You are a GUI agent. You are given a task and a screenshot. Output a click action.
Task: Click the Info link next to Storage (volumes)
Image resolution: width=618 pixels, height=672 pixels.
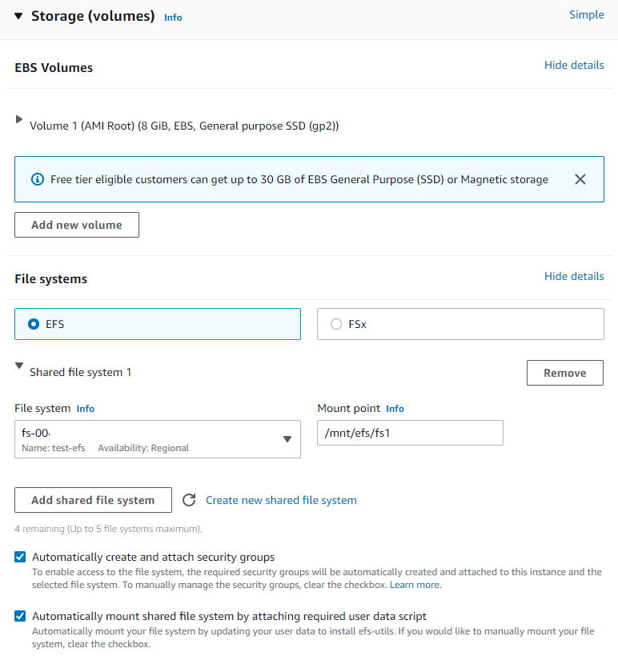[x=173, y=17]
